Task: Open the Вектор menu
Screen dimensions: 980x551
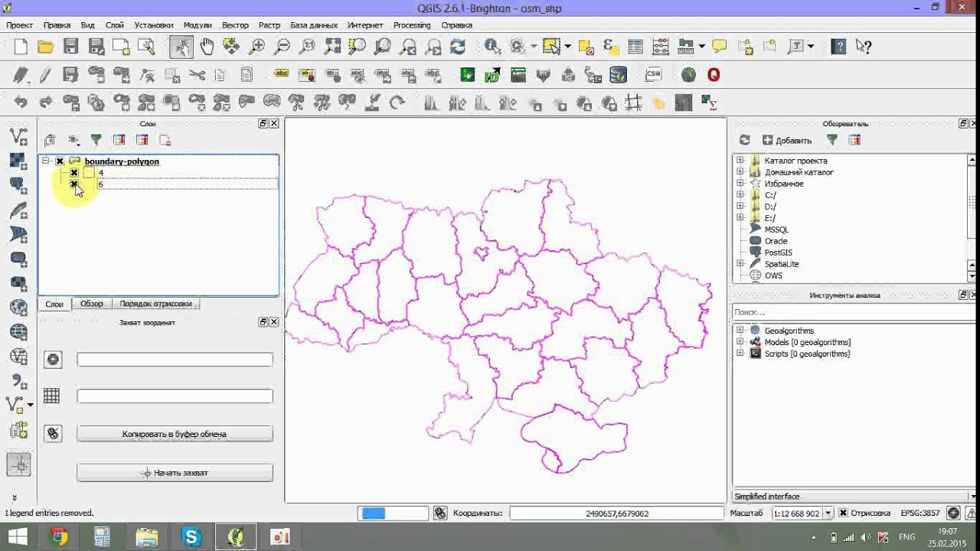Action: [x=235, y=25]
